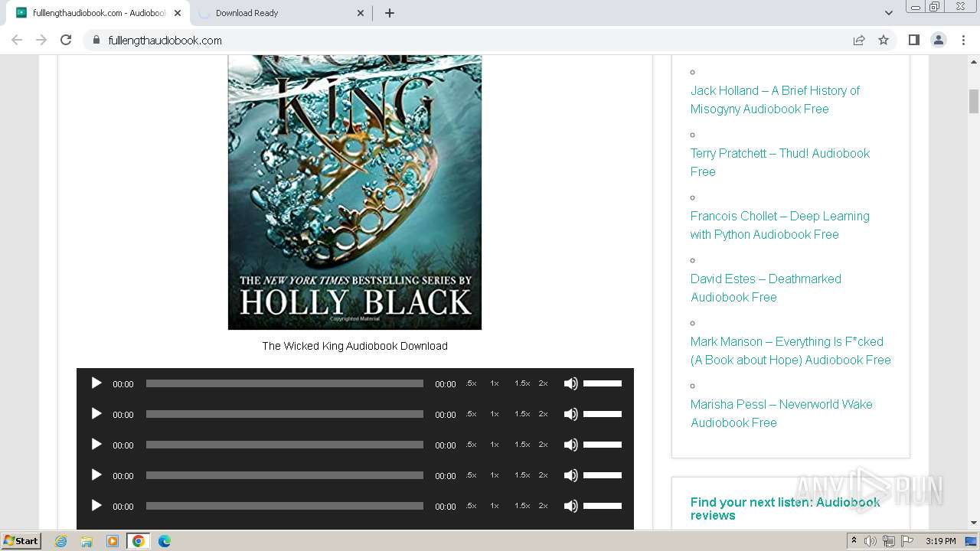This screenshot has width=980, height=551.
Task: Set second player speed to 2x
Action: [x=544, y=414]
